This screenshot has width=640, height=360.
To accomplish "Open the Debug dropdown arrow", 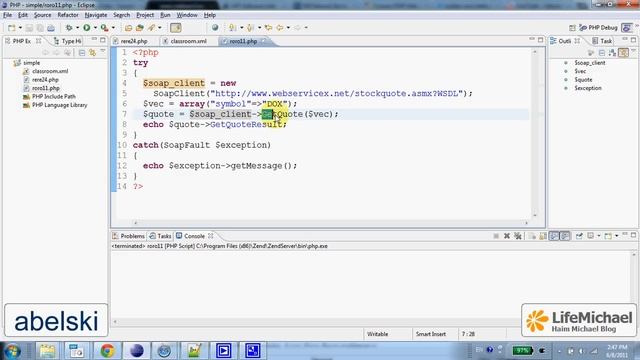I will pos(77,28).
